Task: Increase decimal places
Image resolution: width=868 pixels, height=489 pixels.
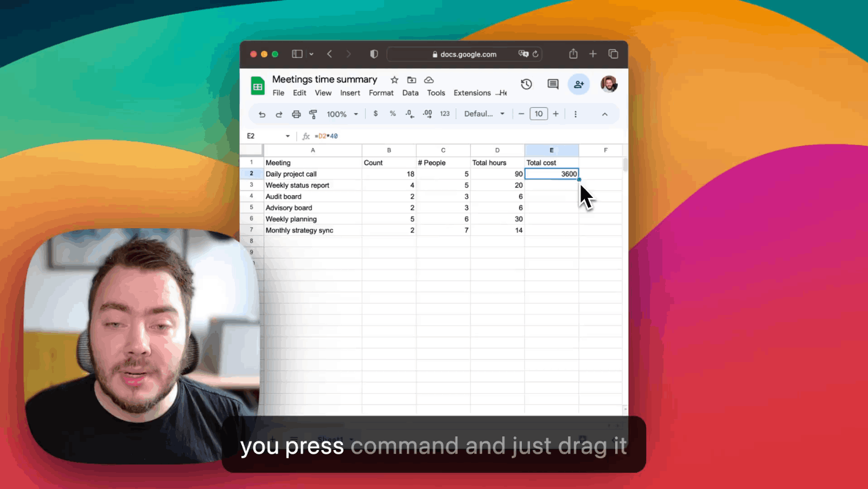Action: tap(427, 114)
